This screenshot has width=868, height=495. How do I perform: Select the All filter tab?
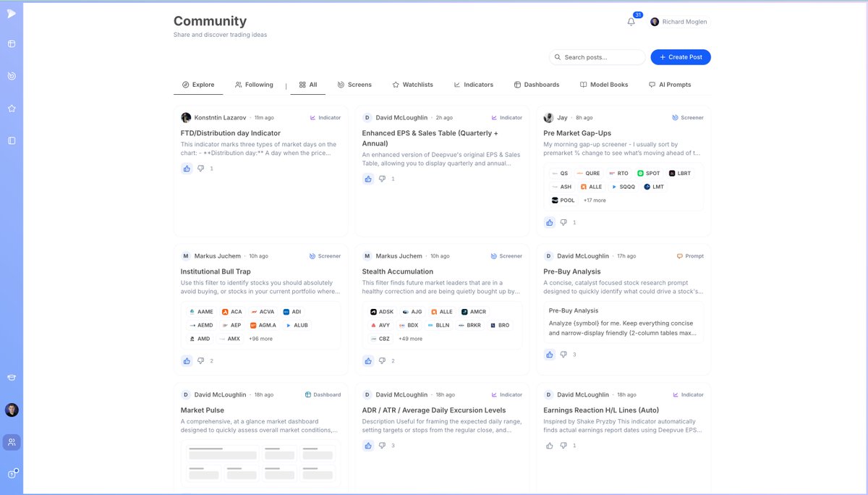[x=308, y=85]
